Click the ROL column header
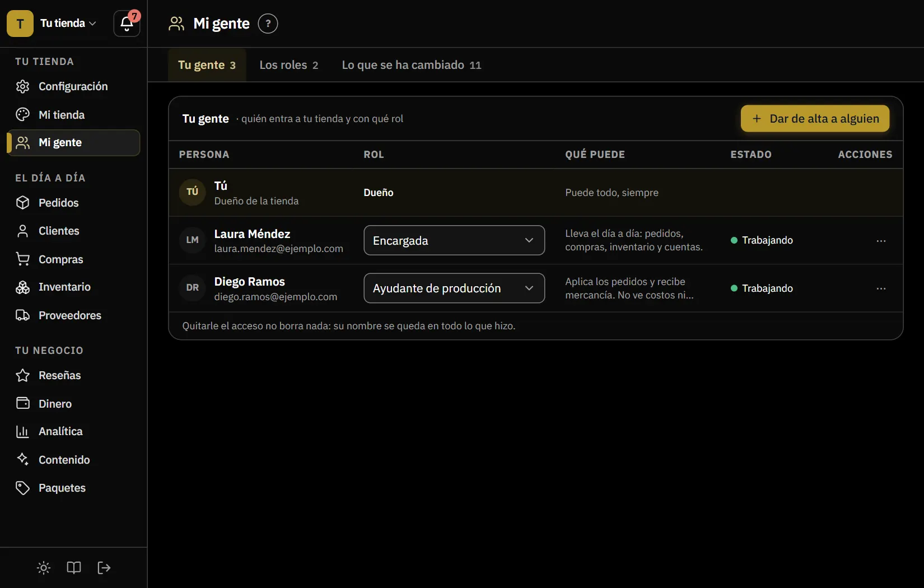This screenshot has width=924, height=588. point(374,155)
